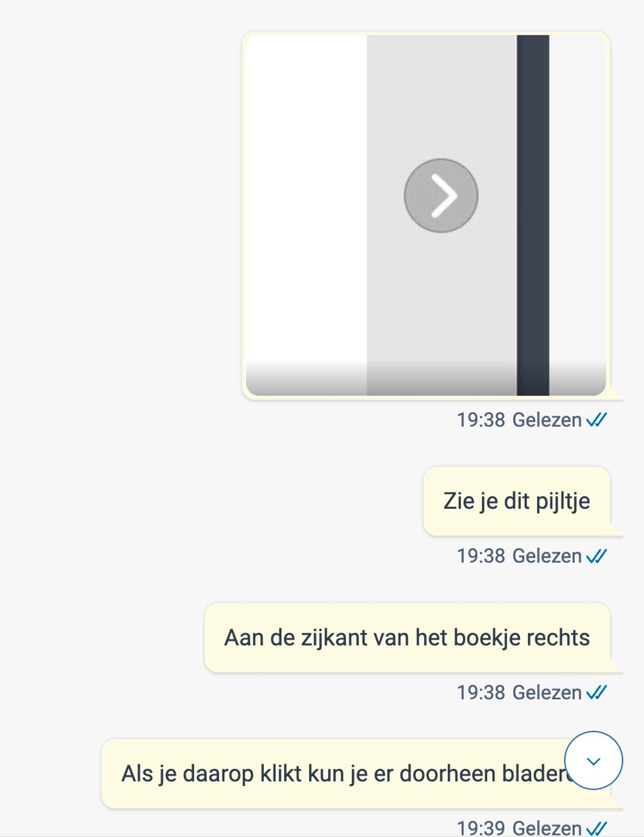The image size is (644, 837).
Task: Click read checkmarks under 'Aan de zijkant' message
Action: tap(597, 692)
